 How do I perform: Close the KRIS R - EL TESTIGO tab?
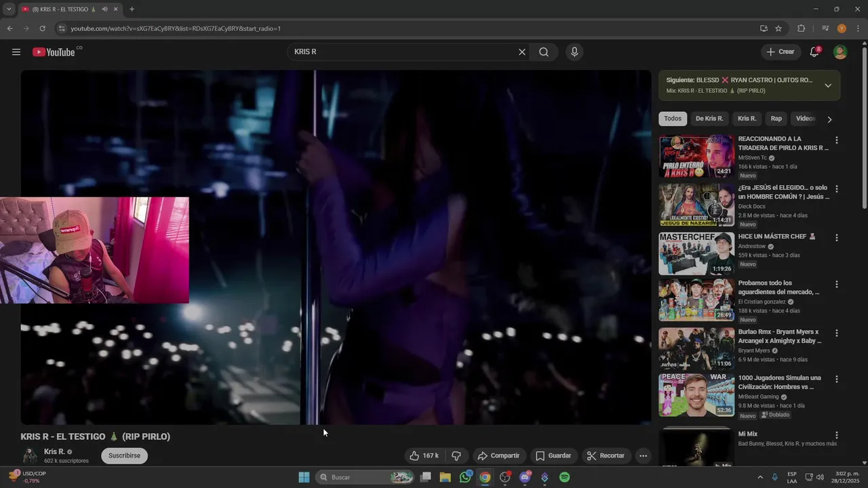tap(116, 9)
